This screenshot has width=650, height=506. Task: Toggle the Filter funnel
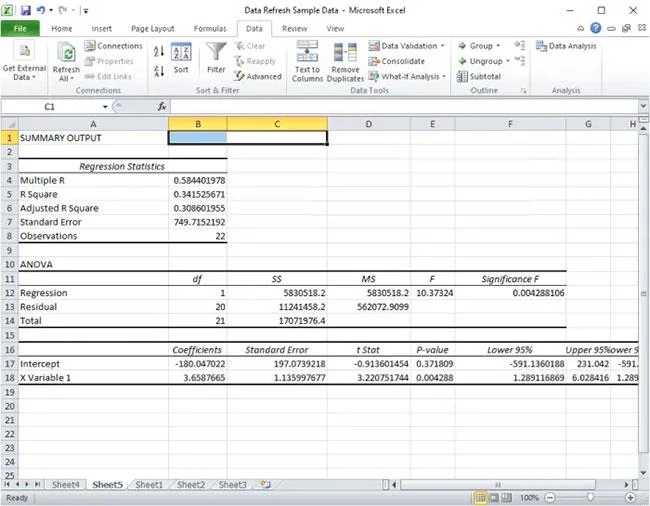216,58
